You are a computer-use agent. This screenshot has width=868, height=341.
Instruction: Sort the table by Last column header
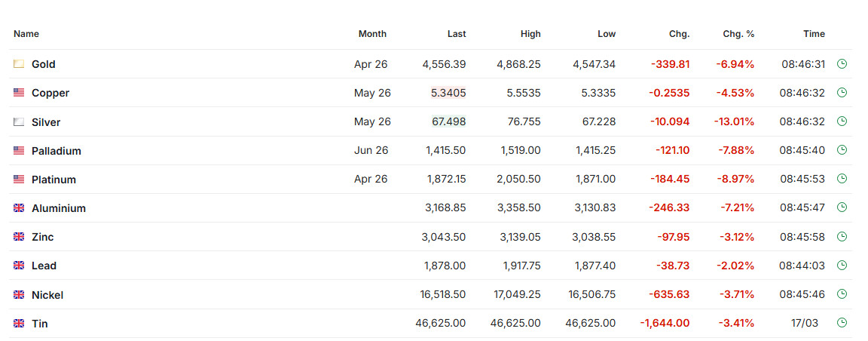[x=457, y=34]
